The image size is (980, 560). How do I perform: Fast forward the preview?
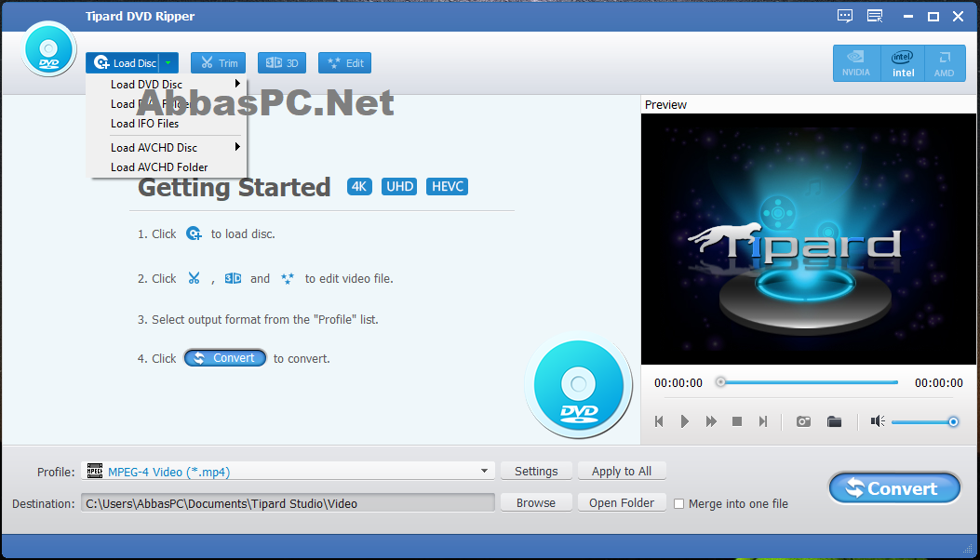[711, 422]
